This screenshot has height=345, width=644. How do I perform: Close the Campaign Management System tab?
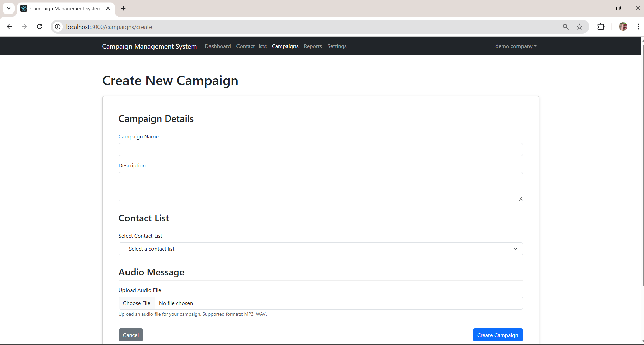108,8
